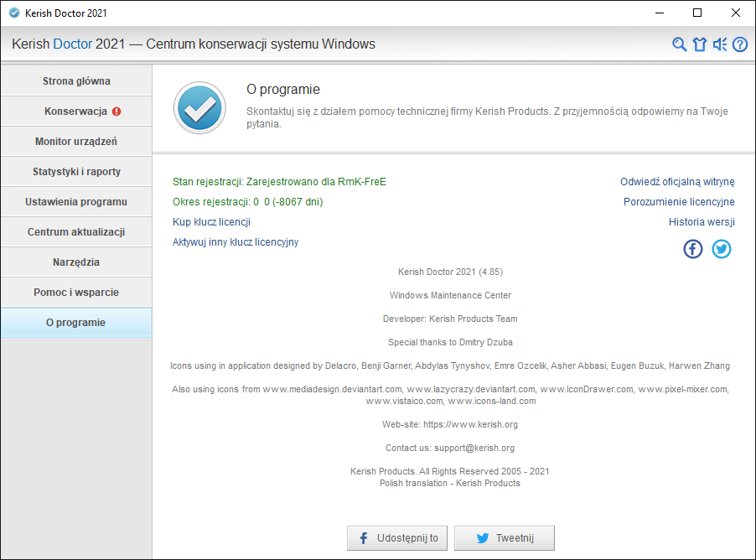Click the Polish translation - Kerish Products text
Viewport: 756px width, 560px height.
coord(450,484)
